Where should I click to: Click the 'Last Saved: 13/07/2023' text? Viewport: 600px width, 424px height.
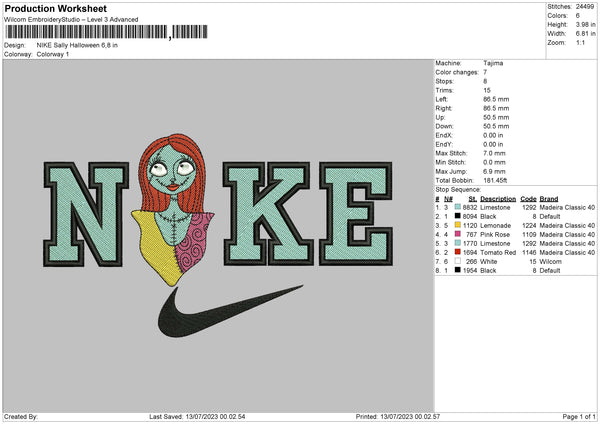click(197, 416)
